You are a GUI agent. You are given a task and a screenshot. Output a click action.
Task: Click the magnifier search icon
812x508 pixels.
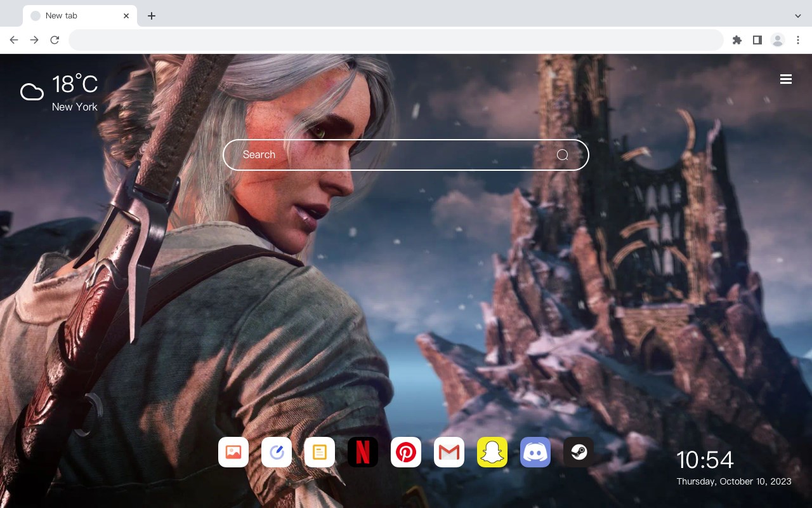pyautogui.click(x=562, y=155)
